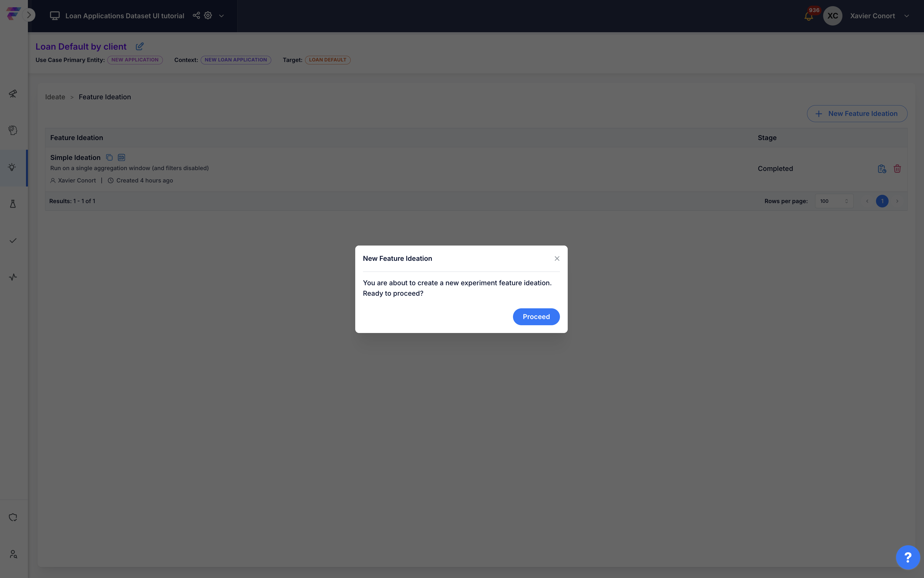Open the telescope Discover icon in the sidebar
Image resolution: width=924 pixels, height=578 pixels.
click(x=13, y=94)
